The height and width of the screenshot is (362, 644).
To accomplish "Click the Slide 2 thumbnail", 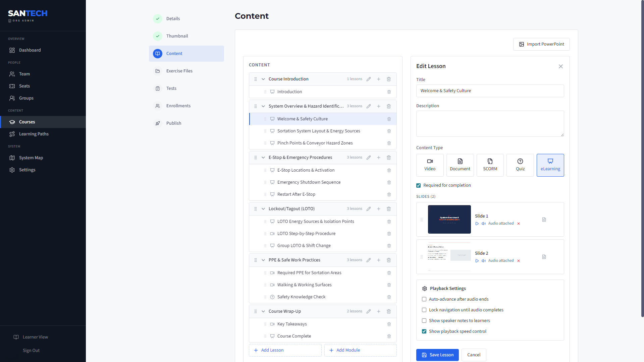I will [449, 257].
